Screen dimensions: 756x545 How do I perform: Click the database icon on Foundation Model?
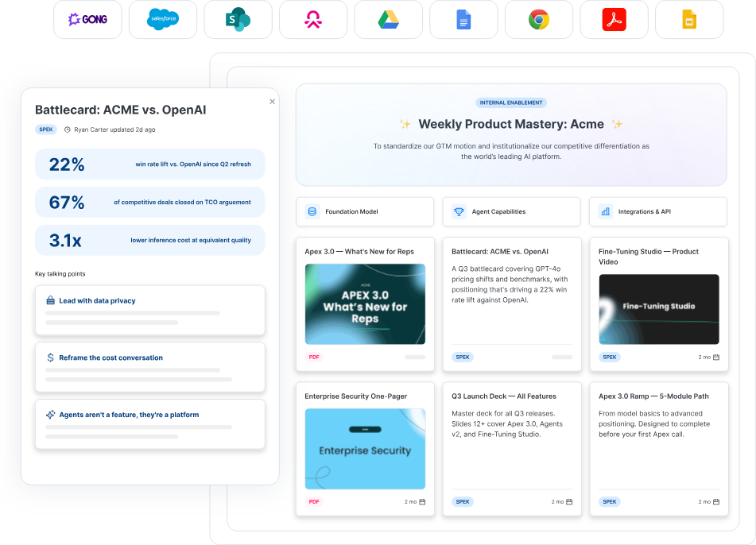312,211
